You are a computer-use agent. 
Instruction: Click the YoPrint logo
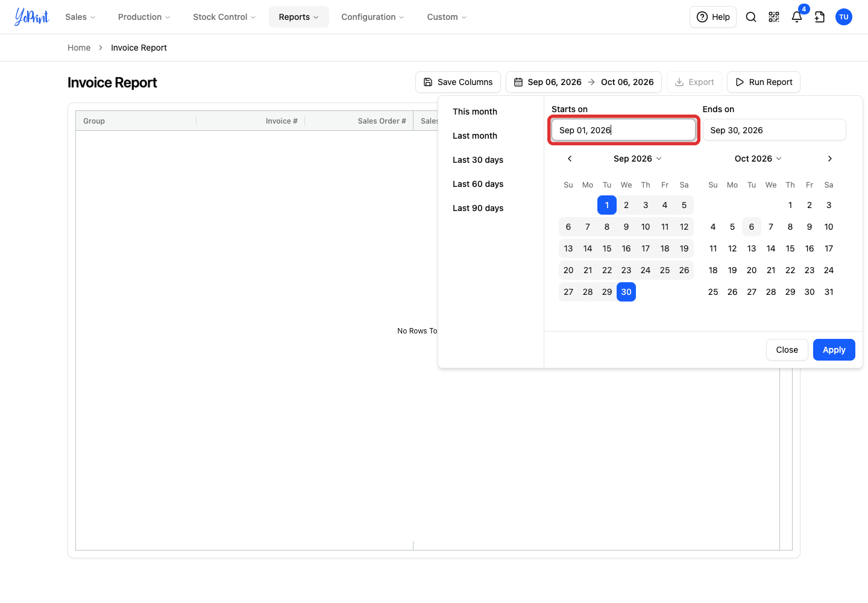32,17
